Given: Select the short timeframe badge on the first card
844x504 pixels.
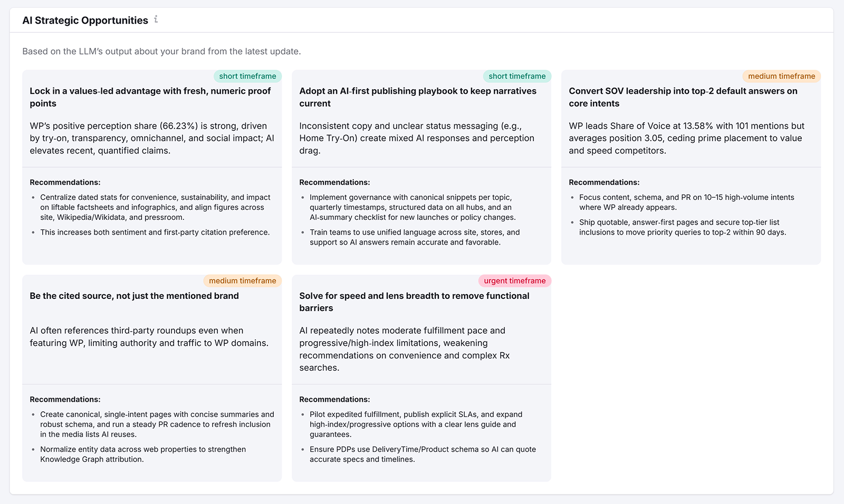Looking at the screenshot, I should (247, 76).
